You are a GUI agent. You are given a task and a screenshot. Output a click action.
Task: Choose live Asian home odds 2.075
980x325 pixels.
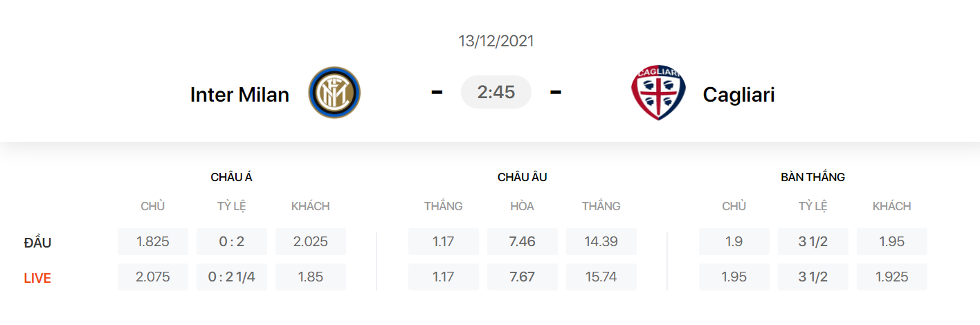click(153, 277)
